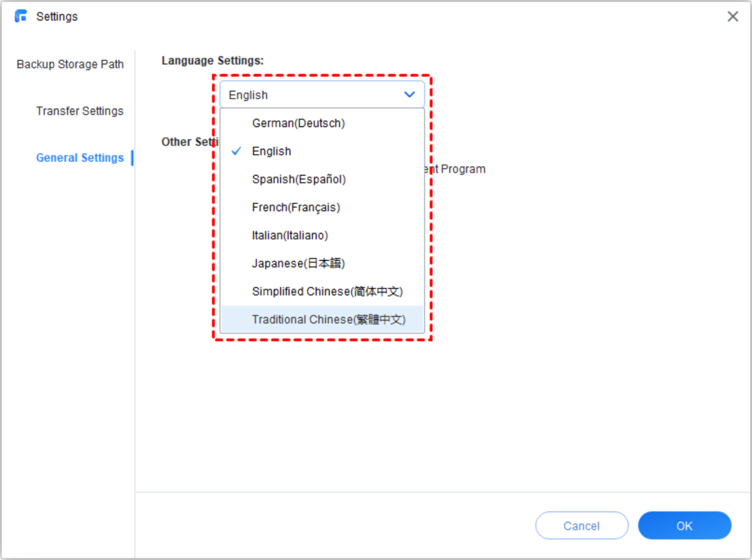The height and width of the screenshot is (560, 752).
Task: Switch to the Transfer Settings tab
Action: [79, 111]
